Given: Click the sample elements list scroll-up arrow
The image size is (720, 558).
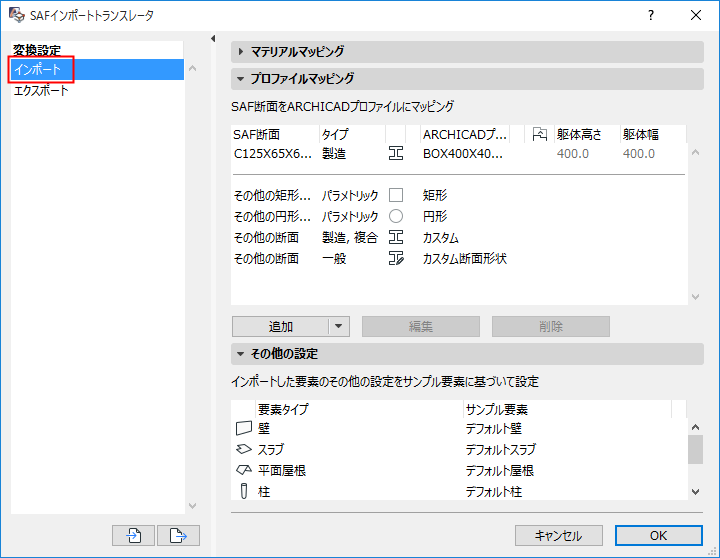Looking at the screenshot, I should pyautogui.click(x=695, y=427).
